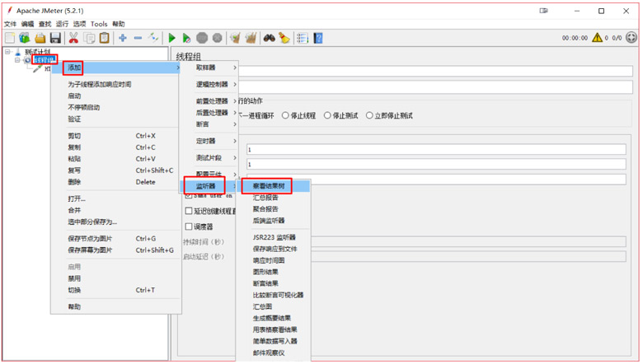Save the test plan with floppy icon
This screenshot has height=364, width=643.
click(55, 38)
